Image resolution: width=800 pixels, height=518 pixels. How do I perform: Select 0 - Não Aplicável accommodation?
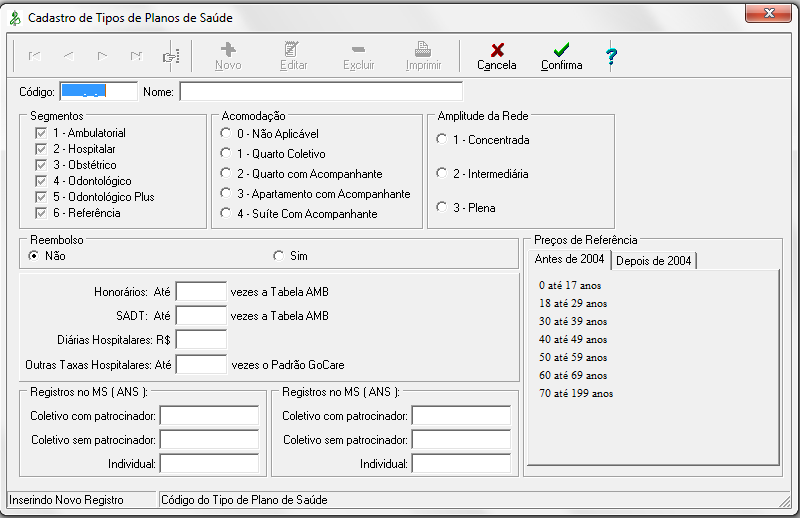pyautogui.click(x=226, y=133)
